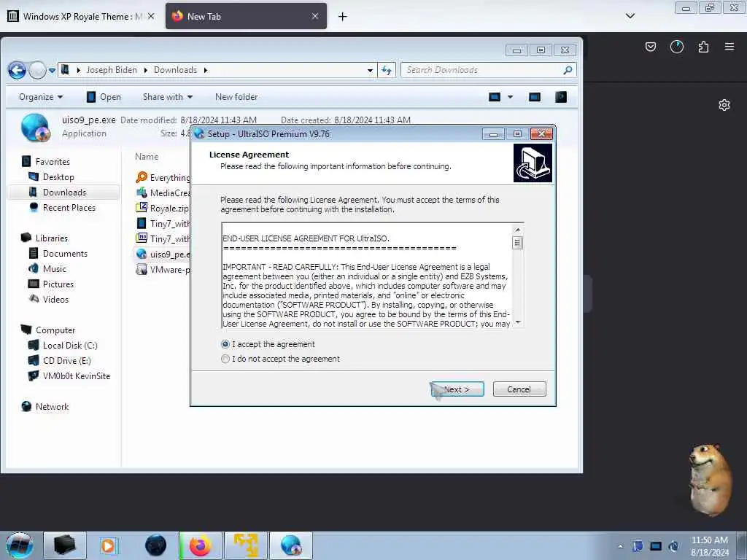Click the license text scrollbar down arrow
This screenshot has width=747, height=560.
[518, 322]
